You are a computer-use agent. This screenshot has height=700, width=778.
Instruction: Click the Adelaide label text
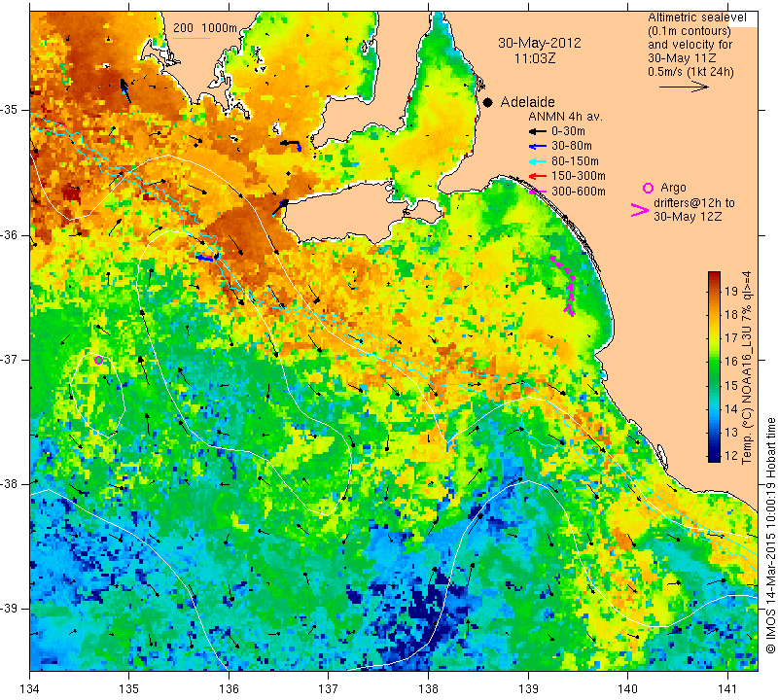coord(527,102)
